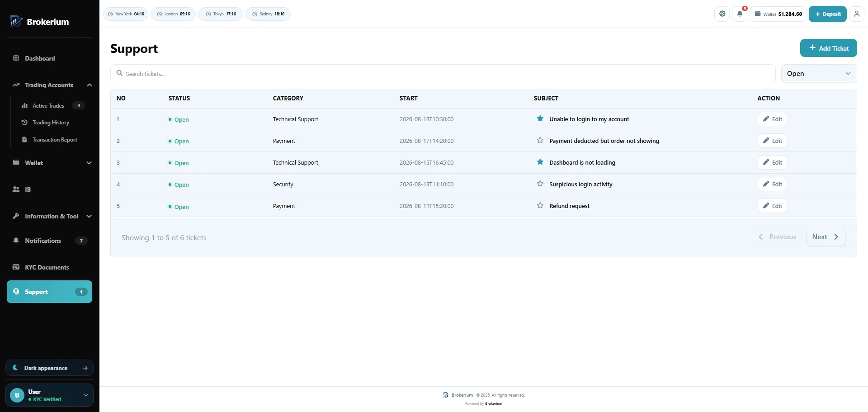Unstar the Unable to login ticket
The width and height of the screenshot is (868, 412).
(x=540, y=118)
